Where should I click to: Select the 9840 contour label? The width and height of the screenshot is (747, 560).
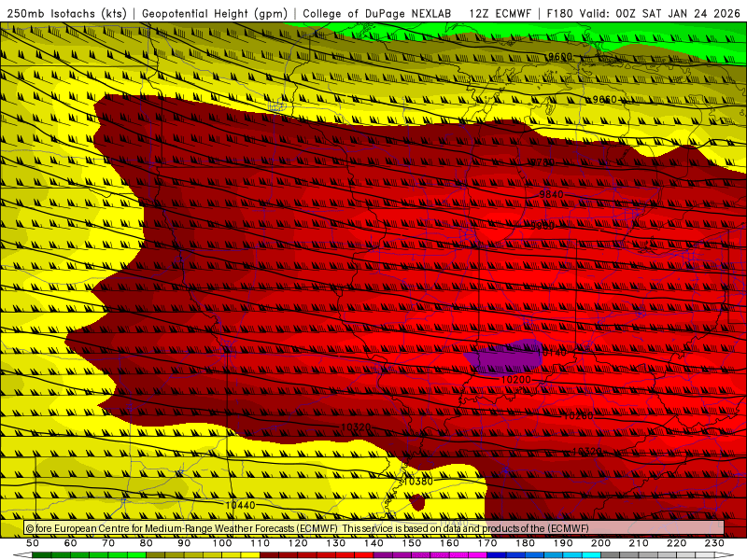(x=551, y=194)
